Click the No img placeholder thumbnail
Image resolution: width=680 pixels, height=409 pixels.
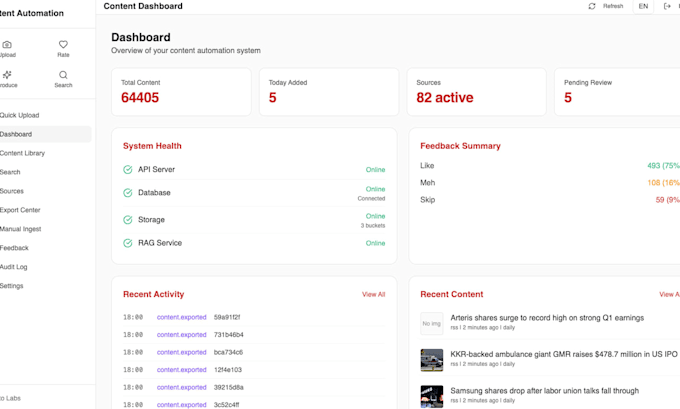[432, 324]
